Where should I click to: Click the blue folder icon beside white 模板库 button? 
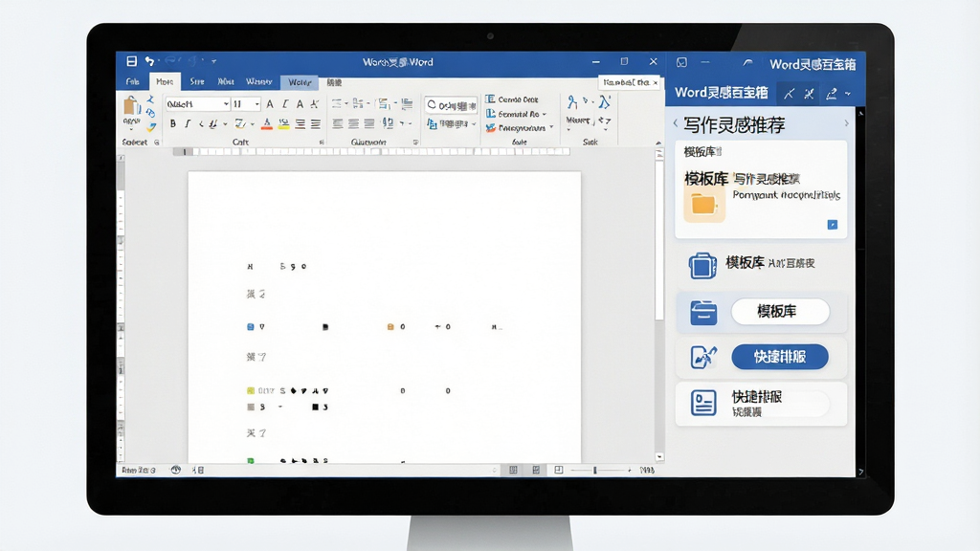703,313
